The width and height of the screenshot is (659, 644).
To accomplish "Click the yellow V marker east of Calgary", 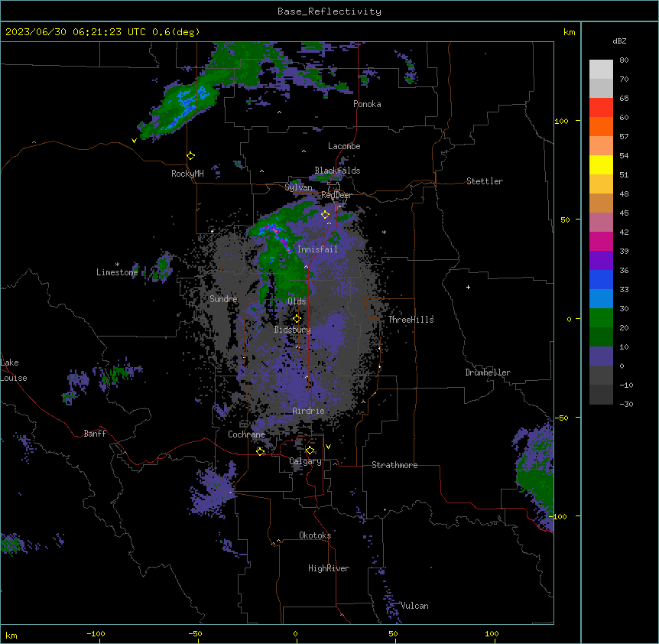I will 328,447.
